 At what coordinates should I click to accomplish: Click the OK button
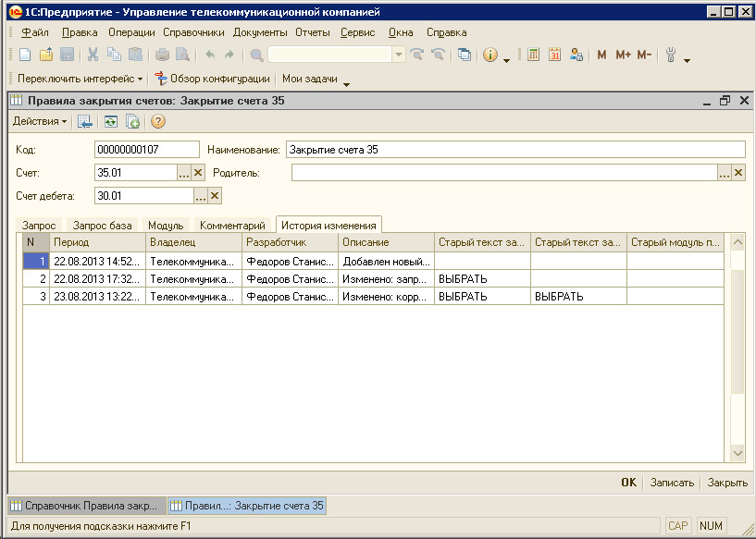click(x=628, y=483)
